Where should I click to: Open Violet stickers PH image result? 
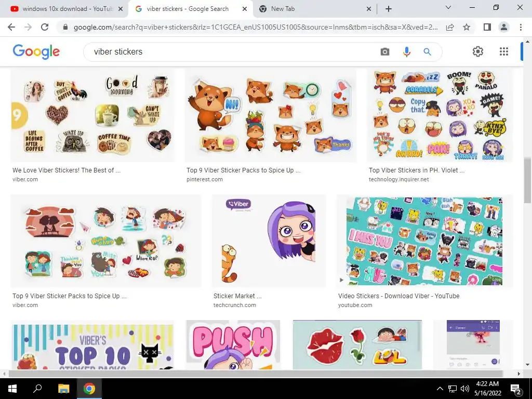(x=440, y=115)
